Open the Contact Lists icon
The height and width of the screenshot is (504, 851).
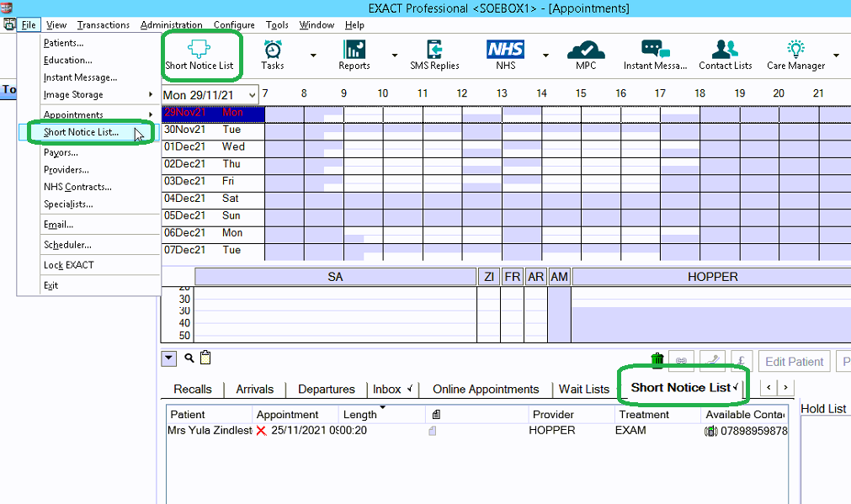(x=725, y=55)
